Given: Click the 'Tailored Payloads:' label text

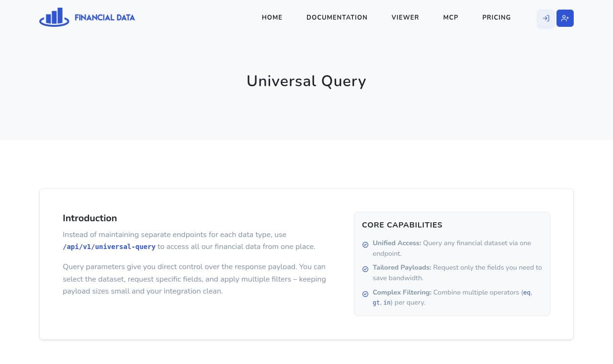Looking at the screenshot, I should pos(402,267).
